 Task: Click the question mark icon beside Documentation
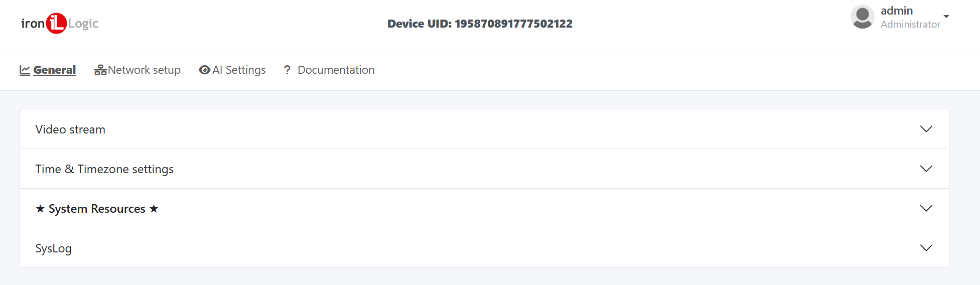click(x=287, y=70)
